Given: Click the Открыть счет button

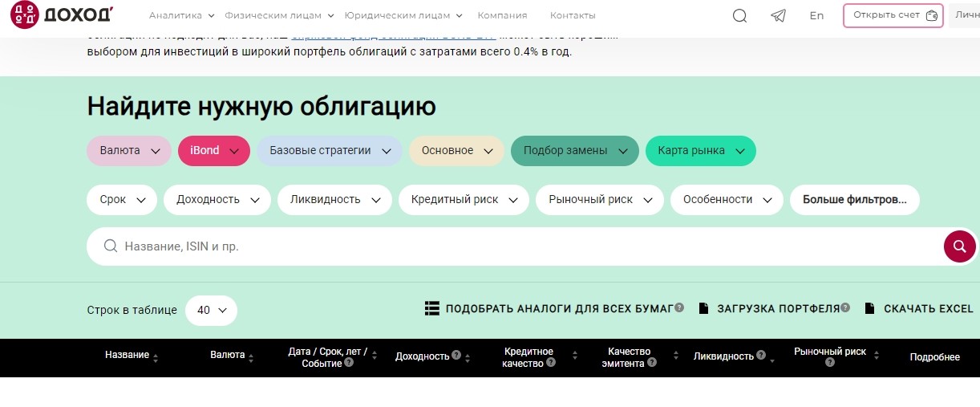Looking at the screenshot, I should click(x=893, y=15).
